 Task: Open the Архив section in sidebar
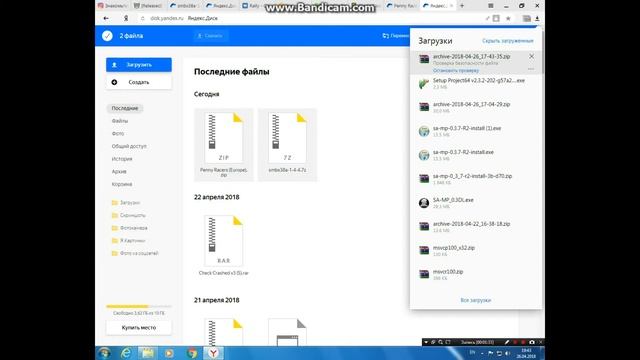pyautogui.click(x=119, y=172)
